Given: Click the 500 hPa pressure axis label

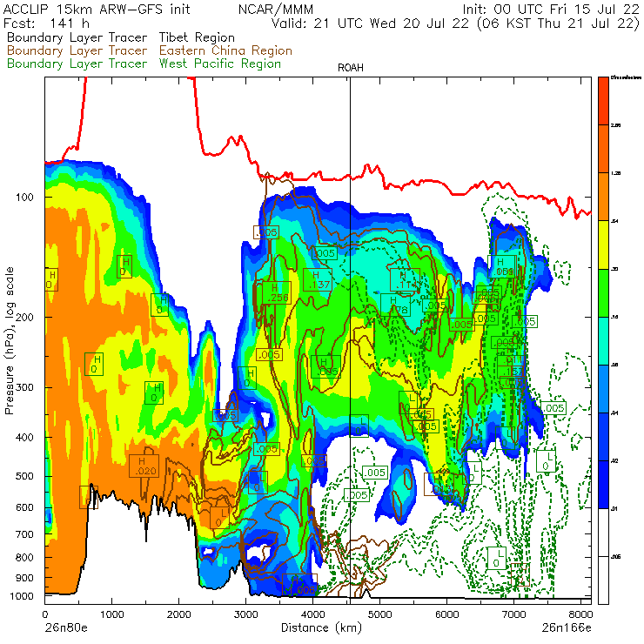Looking at the screenshot, I should pyautogui.click(x=24, y=476).
